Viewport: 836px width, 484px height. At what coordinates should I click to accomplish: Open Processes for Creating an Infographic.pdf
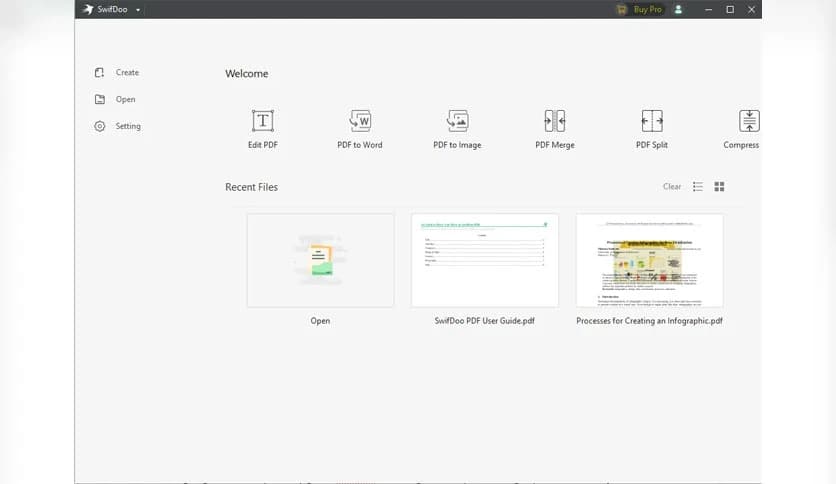tap(649, 260)
